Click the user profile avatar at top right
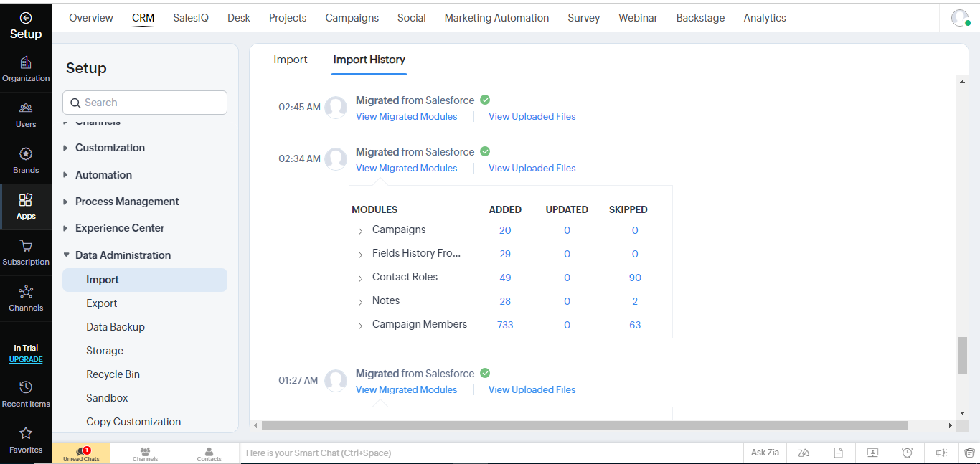The image size is (980, 464). (x=959, y=18)
